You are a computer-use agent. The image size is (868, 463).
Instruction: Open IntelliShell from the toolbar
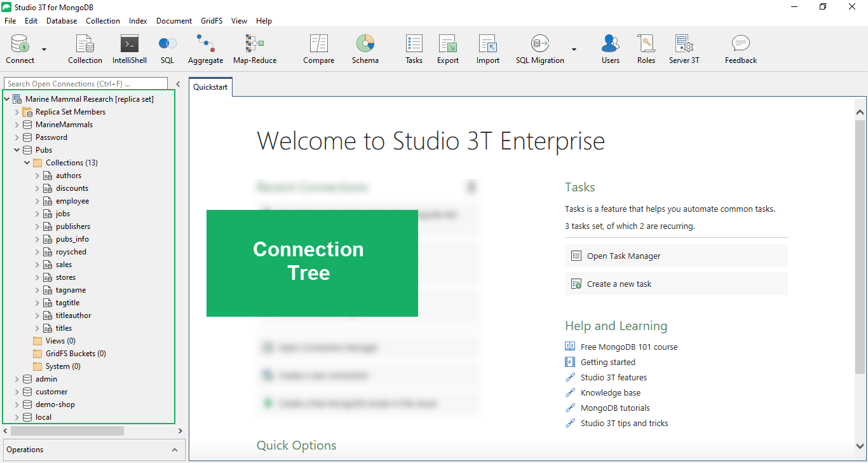pos(129,49)
